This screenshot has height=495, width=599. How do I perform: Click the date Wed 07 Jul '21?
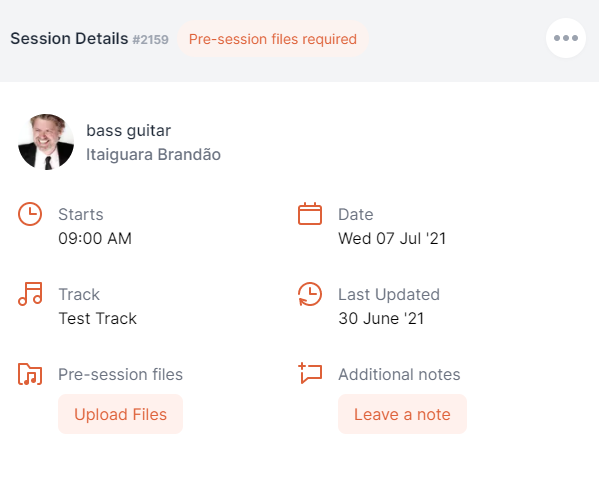click(392, 238)
